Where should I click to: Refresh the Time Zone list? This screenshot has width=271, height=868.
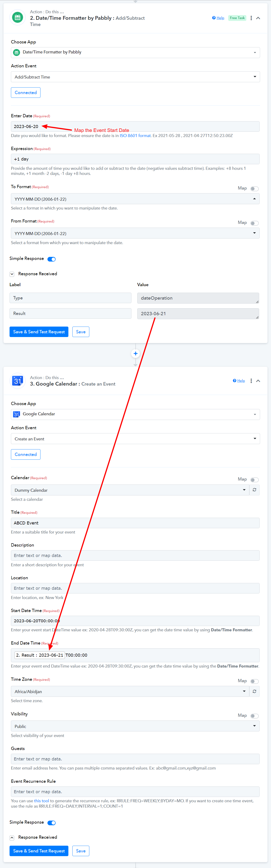pyautogui.click(x=254, y=691)
